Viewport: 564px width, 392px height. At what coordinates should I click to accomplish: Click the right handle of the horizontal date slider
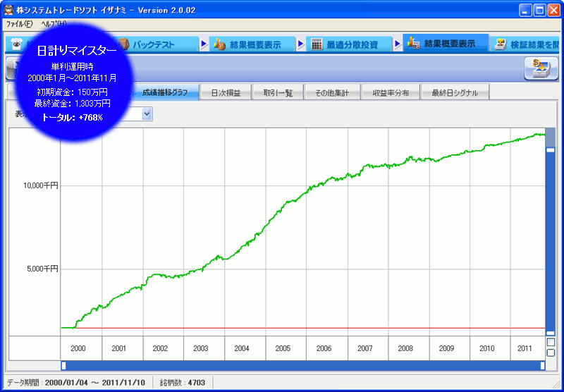coord(542,365)
